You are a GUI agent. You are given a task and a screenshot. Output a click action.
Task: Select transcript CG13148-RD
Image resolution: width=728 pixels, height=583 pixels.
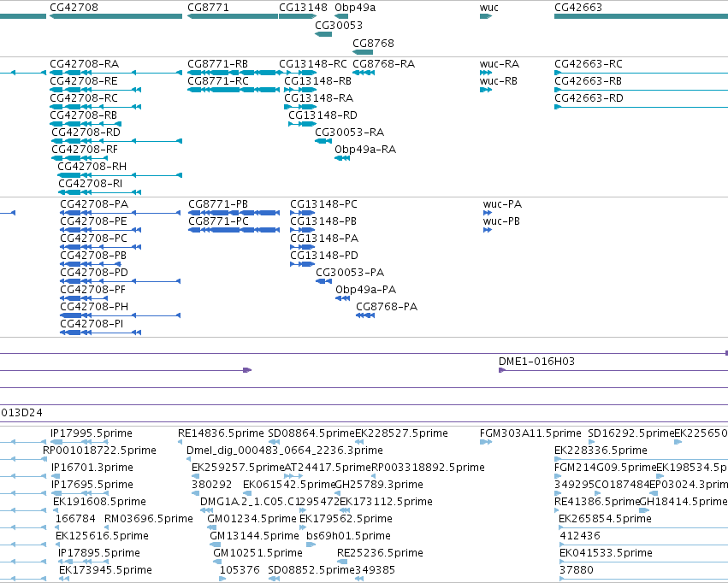point(323,115)
